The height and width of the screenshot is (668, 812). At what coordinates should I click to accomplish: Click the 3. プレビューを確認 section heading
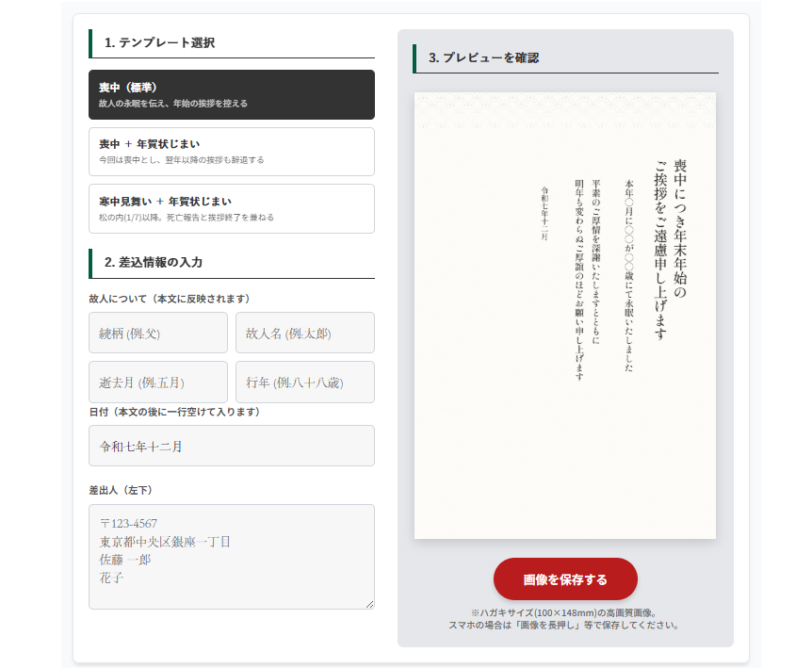483,57
